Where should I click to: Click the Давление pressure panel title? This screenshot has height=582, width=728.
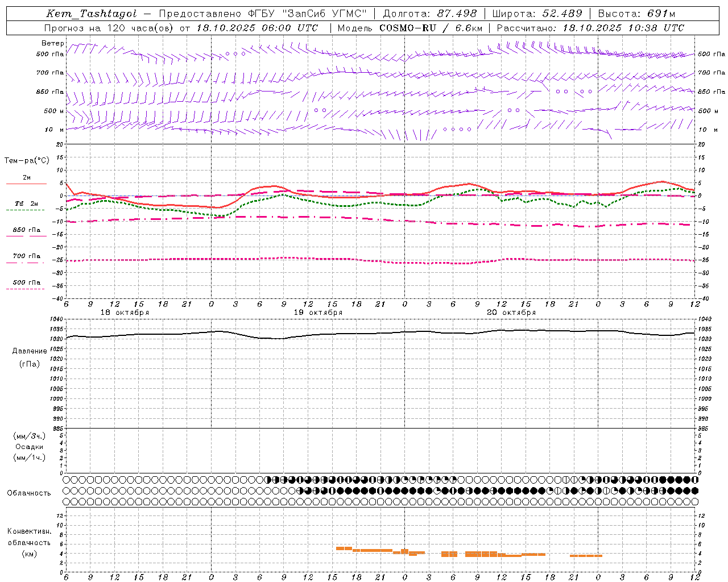click(30, 351)
